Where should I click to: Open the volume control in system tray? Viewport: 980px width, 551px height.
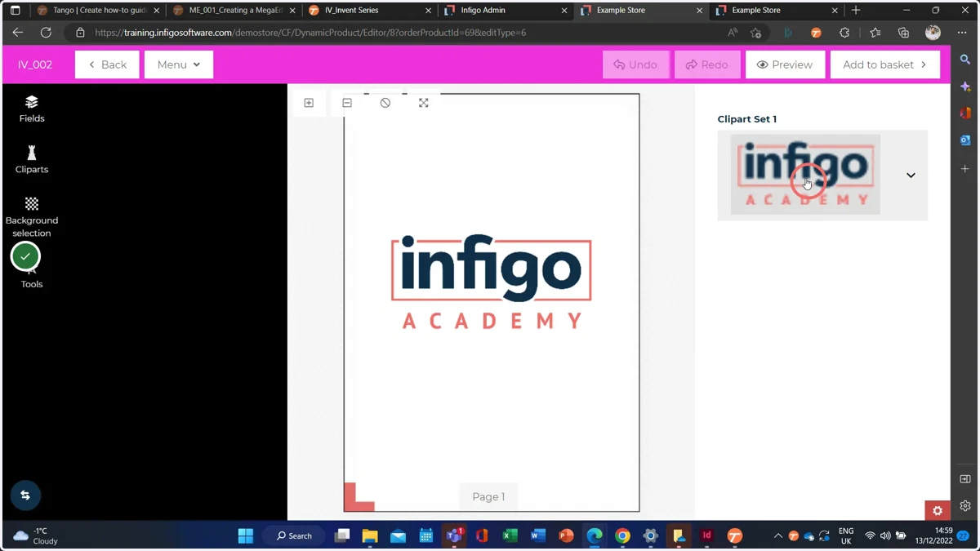[885, 536]
